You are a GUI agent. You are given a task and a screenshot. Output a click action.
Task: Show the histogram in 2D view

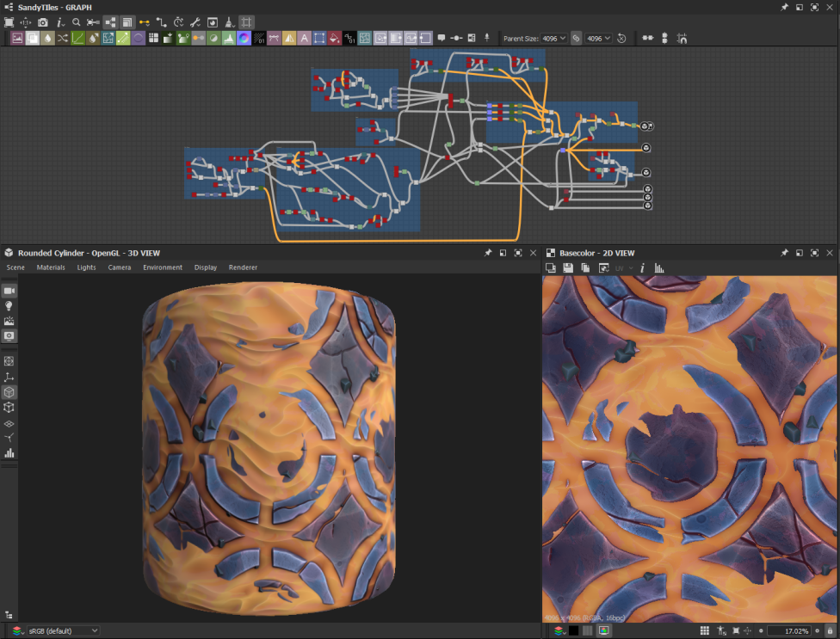click(x=659, y=267)
